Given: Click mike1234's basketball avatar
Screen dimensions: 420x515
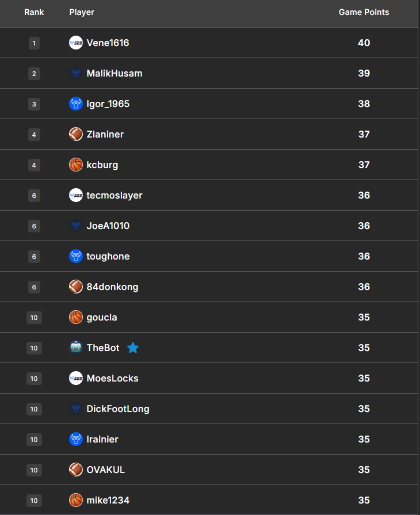Looking at the screenshot, I should (76, 500).
